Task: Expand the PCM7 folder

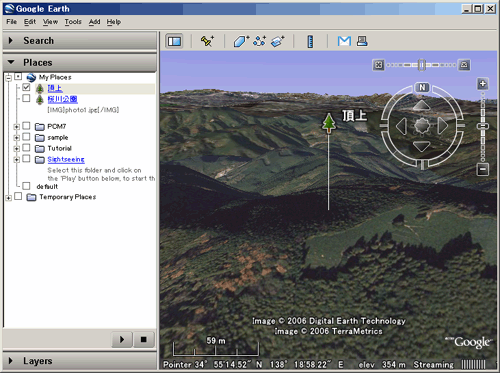Action: click(x=17, y=127)
